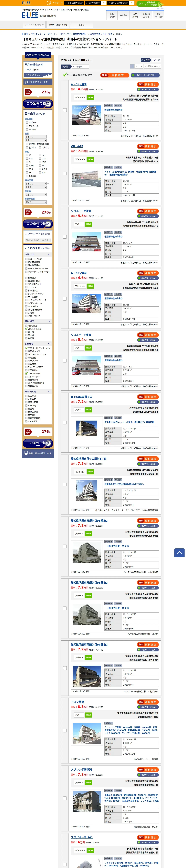
Task: Switch to アパート・マンション tab
Action: pyautogui.click(x=34, y=25)
